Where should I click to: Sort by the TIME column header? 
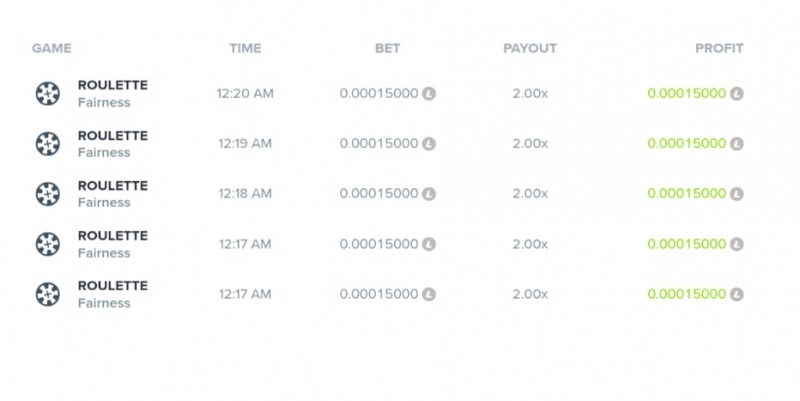(x=245, y=48)
